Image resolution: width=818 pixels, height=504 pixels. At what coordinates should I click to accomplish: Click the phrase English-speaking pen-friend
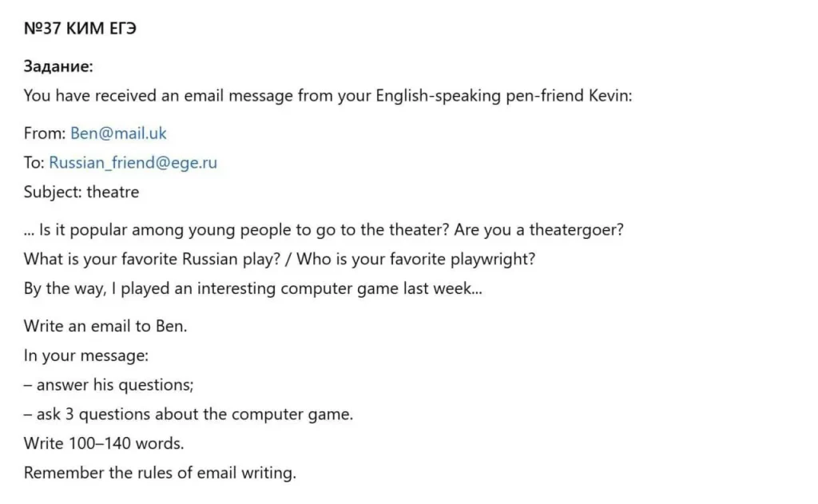coord(479,96)
